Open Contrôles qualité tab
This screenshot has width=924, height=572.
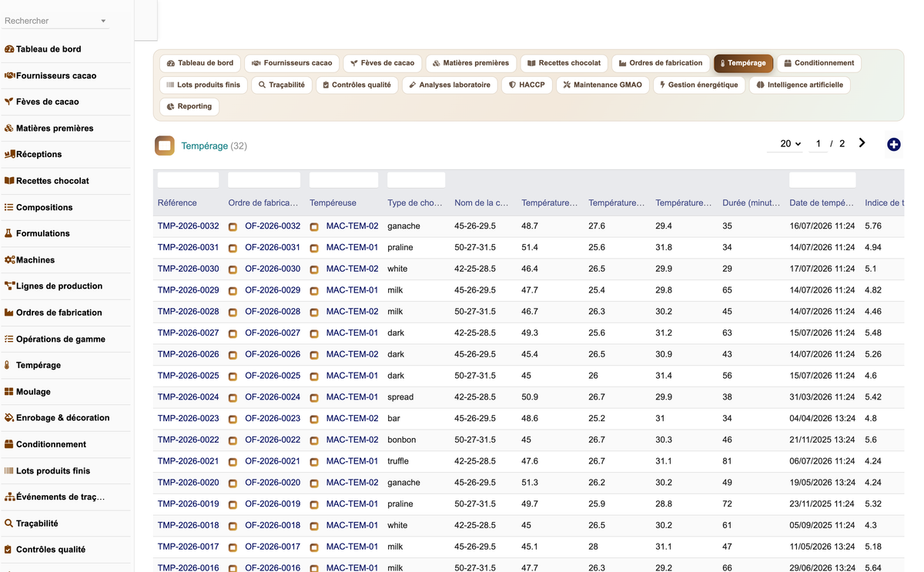point(357,85)
